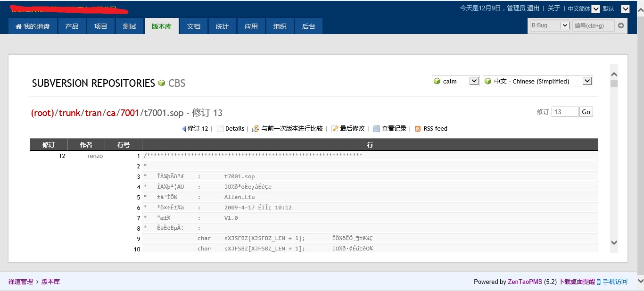The image size is (644, 291).
Task: Open the trunk breadcrumb link
Action: coord(69,113)
